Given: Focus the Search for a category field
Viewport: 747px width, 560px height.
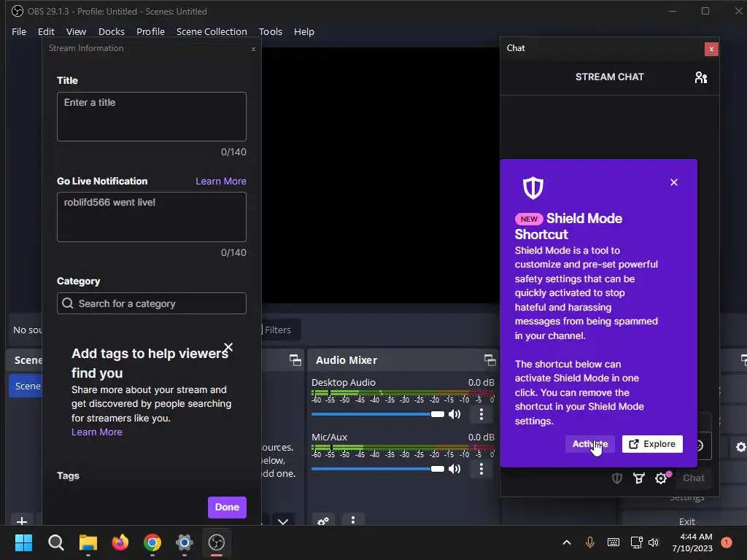Looking at the screenshot, I should 152,303.
